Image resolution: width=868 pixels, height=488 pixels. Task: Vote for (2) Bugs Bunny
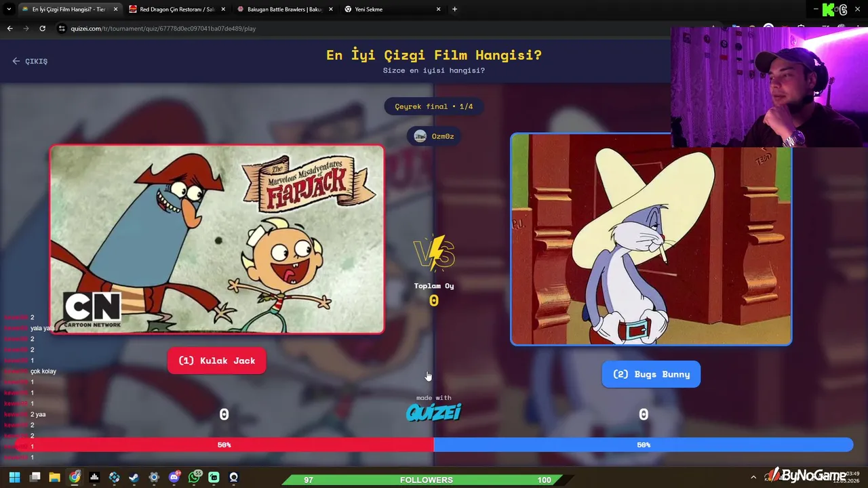click(x=651, y=374)
